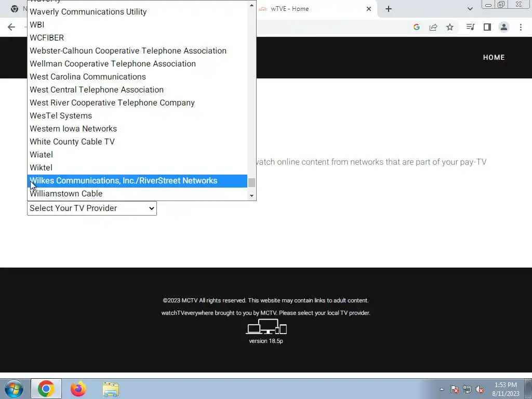Choose Williamstown Cable option
The width and height of the screenshot is (532, 399).
[137, 194]
